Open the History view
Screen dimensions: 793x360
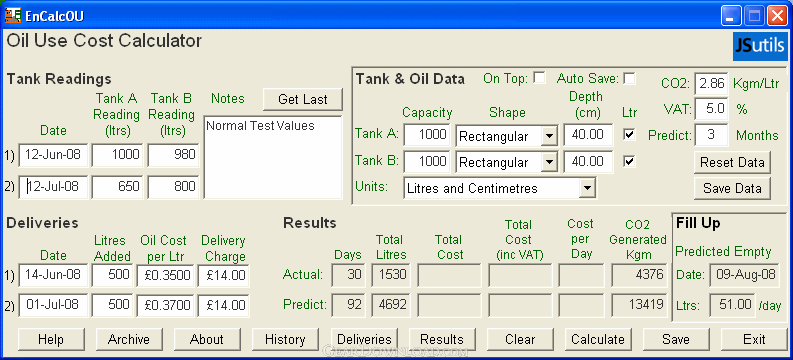[285, 339]
